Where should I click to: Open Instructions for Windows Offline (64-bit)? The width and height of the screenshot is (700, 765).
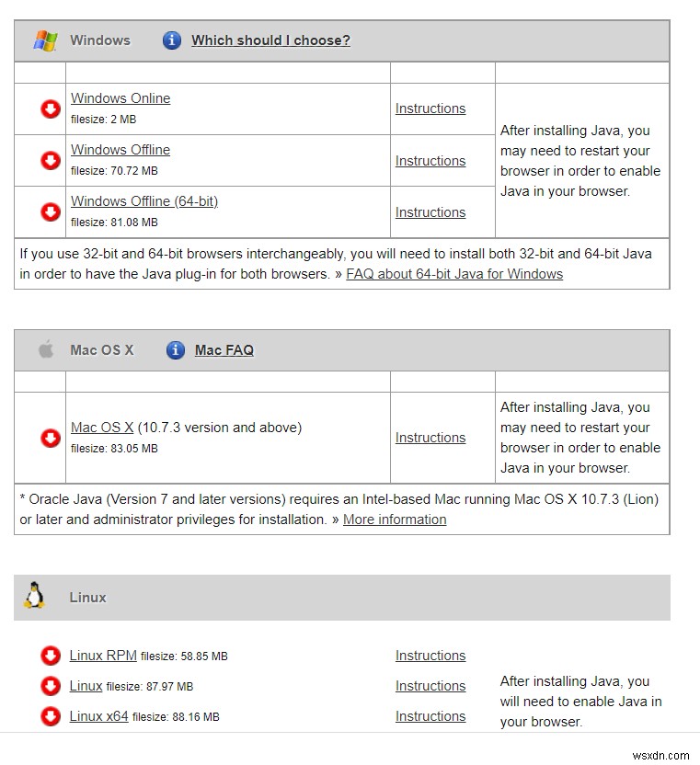click(430, 212)
